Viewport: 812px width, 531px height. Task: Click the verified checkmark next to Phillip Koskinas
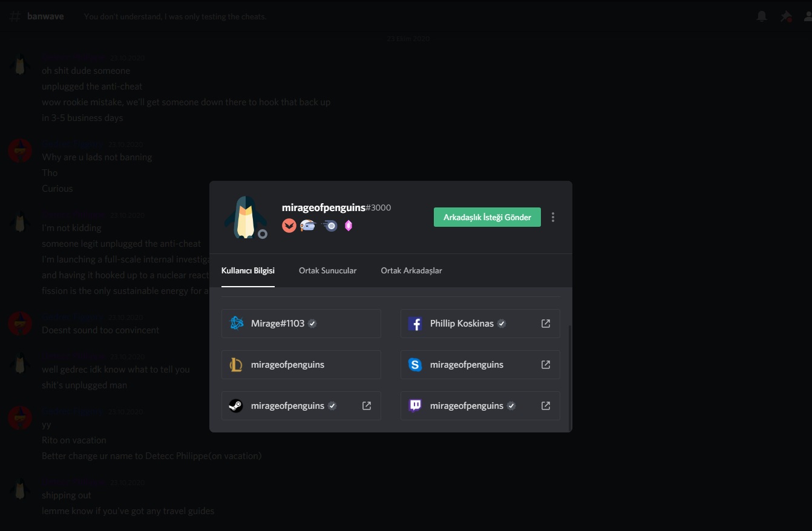pyautogui.click(x=502, y=324)
